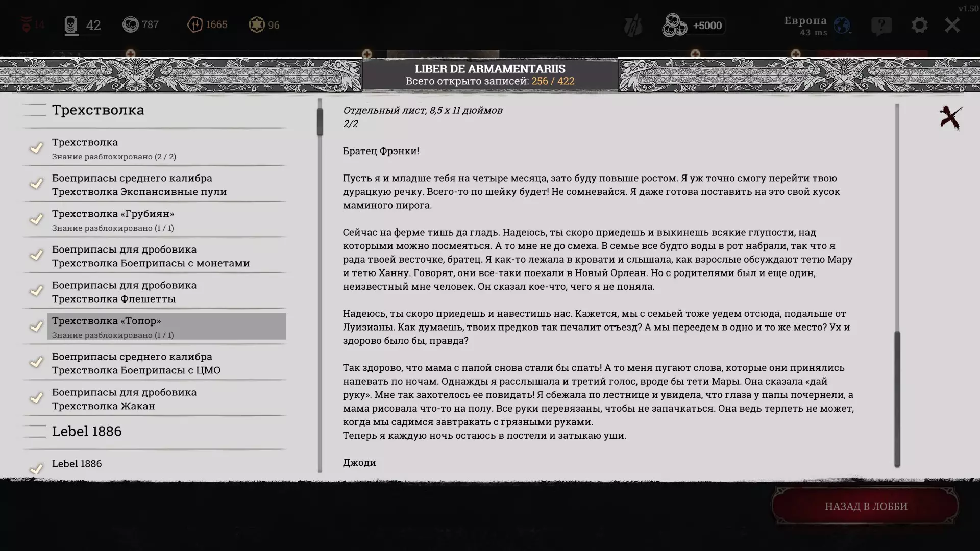Click the crossed guns icon in top bar
The width and height of the screenshot is (980, 551).
pyautogui.click(x=633, y=26)
